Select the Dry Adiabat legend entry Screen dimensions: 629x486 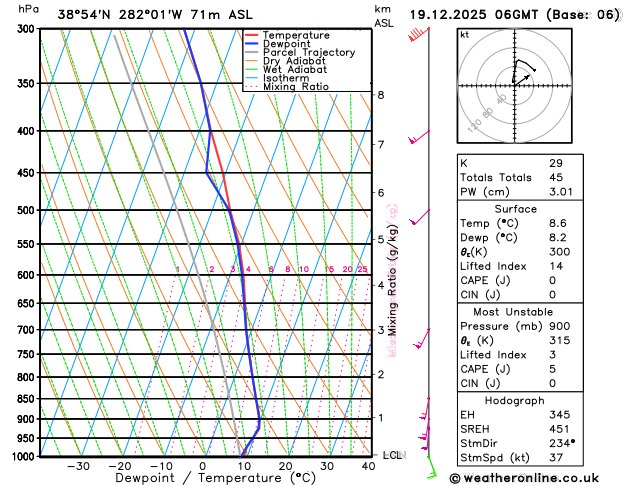294,61
